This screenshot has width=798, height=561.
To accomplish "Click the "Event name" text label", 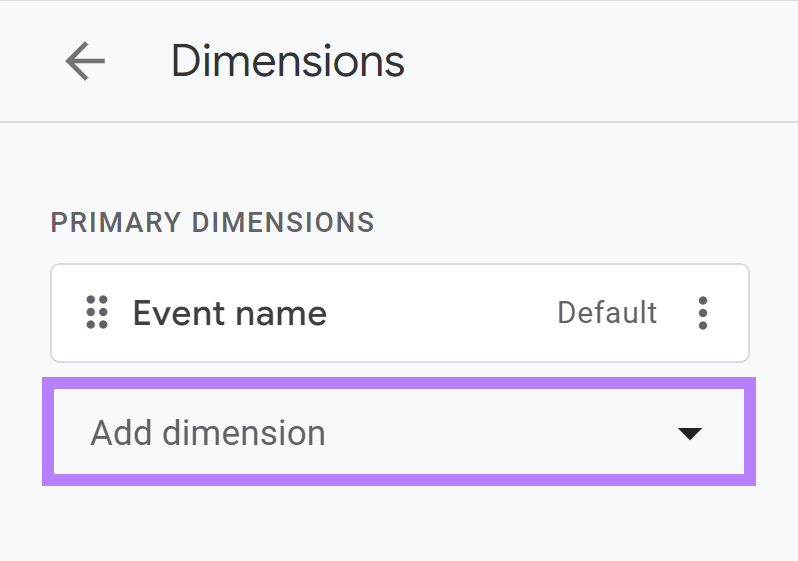I will click(230, 314).
